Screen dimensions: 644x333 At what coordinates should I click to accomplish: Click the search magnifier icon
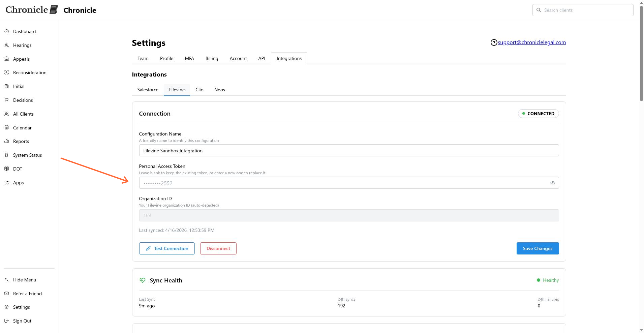tap(539, 10)
